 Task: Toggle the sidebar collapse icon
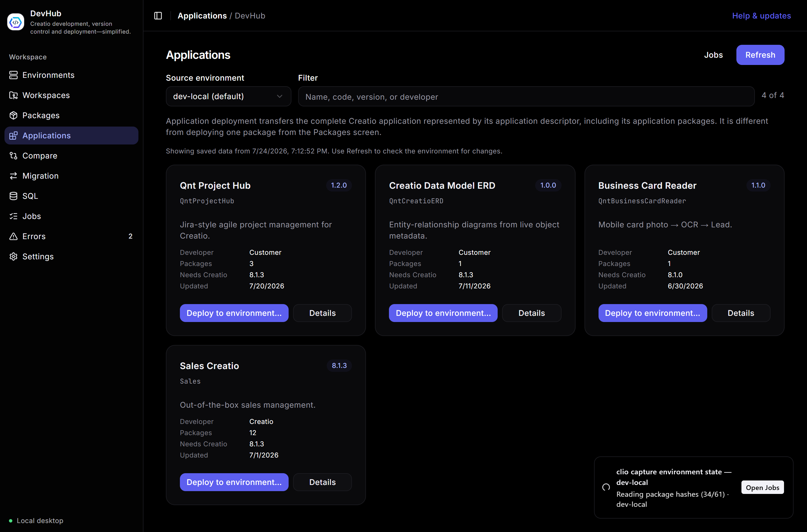158,16
